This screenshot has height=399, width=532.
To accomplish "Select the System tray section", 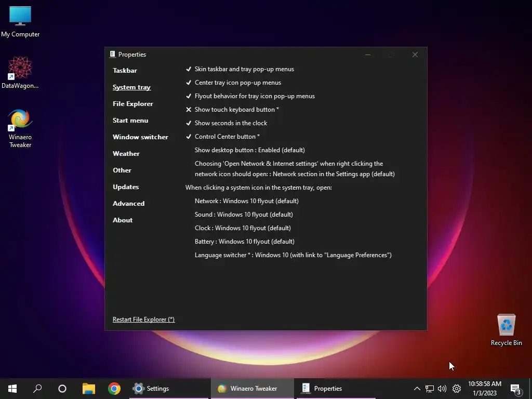I will (131, 87).
